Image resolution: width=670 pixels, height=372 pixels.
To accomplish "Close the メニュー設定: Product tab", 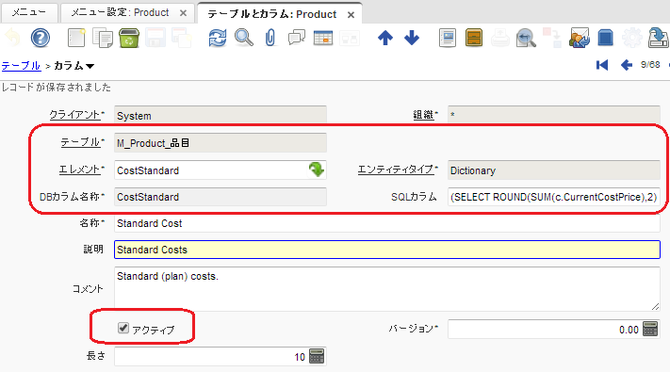I will (x=183, y=13).
